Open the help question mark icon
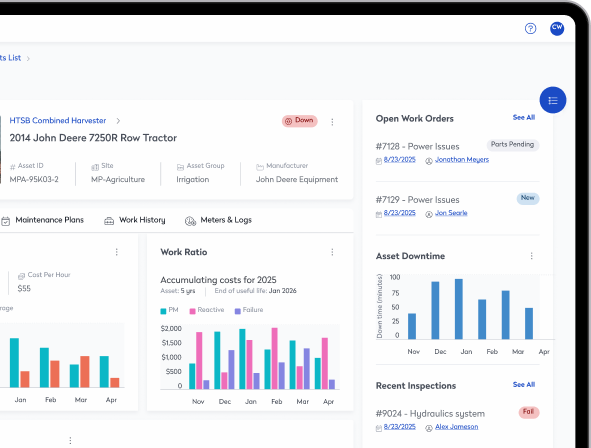Image resolution: width=591 pixels, height=448 pixels. (530, 29)
